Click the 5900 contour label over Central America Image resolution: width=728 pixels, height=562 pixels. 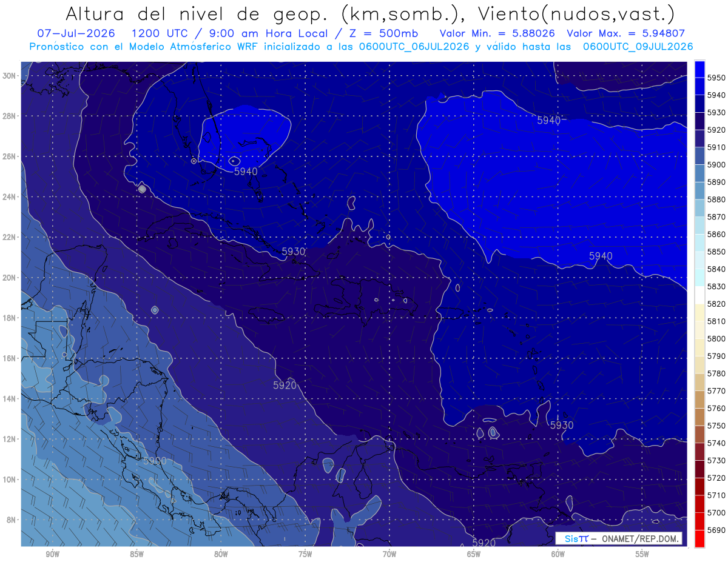click(x=154, y=461)
